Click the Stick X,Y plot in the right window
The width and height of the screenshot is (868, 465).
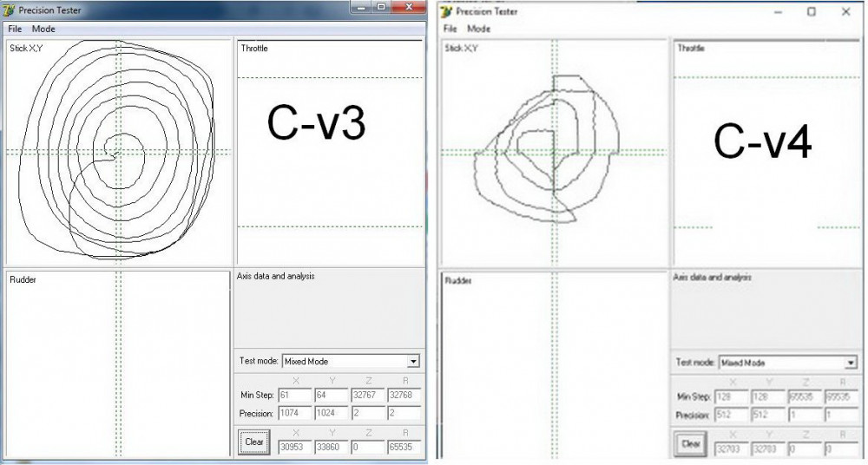pyautogui.click(x=554, y=152)
